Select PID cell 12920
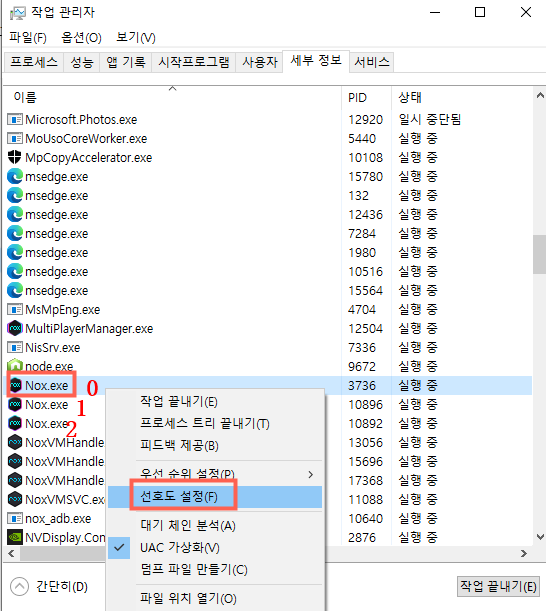The height and width of the screenshot is (611, 546). (x=365, y=120)
